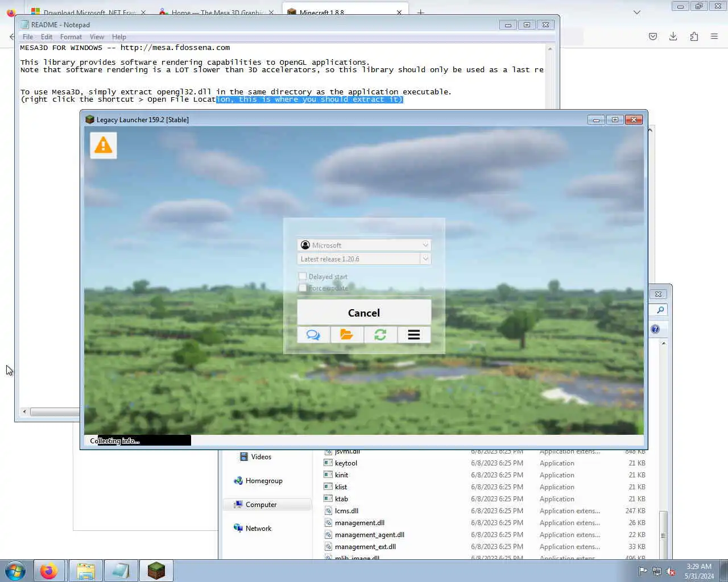Screen dimensions: 728x582
Task: Open Firefox extensions puzzle icon
Action: pyautogui.click(x=694, y=36)
